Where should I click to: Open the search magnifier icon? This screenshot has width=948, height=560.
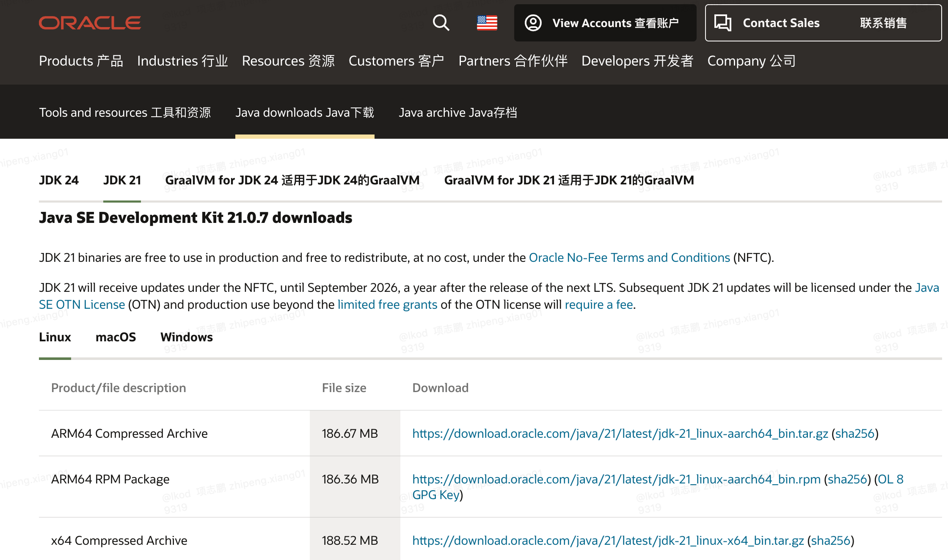point(441,23)
